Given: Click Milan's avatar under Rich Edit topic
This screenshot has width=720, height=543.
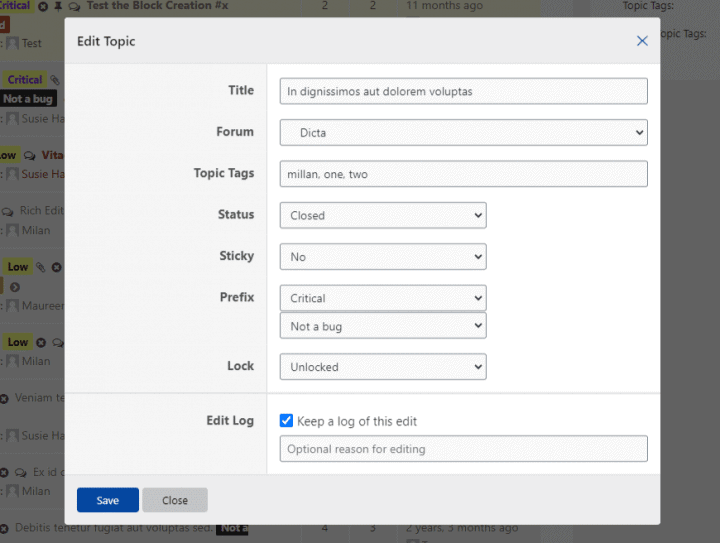Looking at the screenshot, I should pyautogui.click(x=13, y=230).
